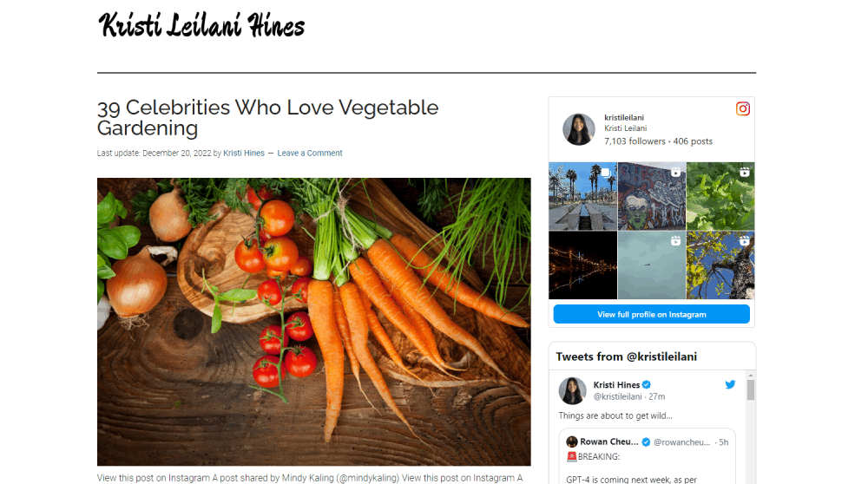Open the night bridge lights Instagram post
Screen dimensions: 868x484
coord(582,265)
